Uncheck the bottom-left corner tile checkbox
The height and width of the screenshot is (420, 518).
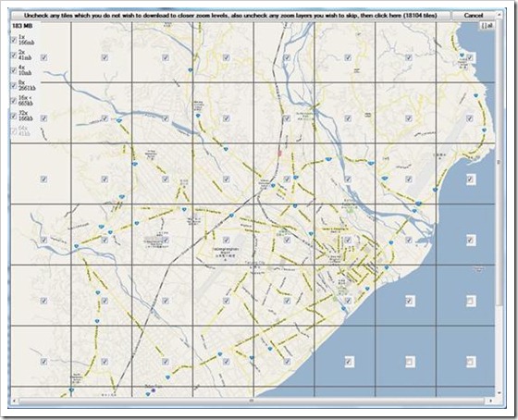[43, 362]
